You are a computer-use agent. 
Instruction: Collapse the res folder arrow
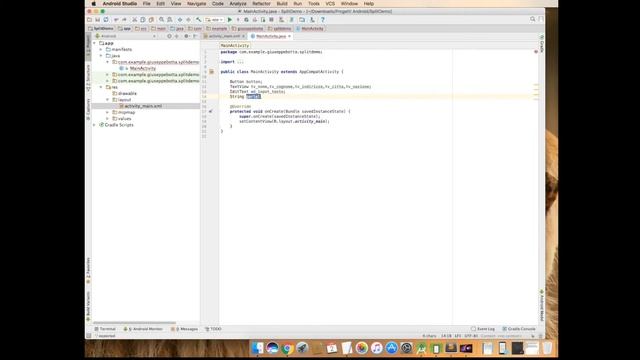[101, 87]
